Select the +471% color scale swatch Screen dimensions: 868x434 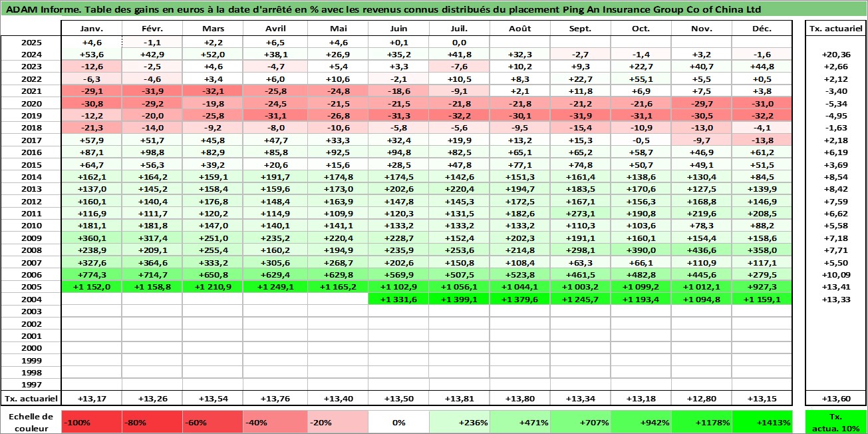[x=520, y=422]
